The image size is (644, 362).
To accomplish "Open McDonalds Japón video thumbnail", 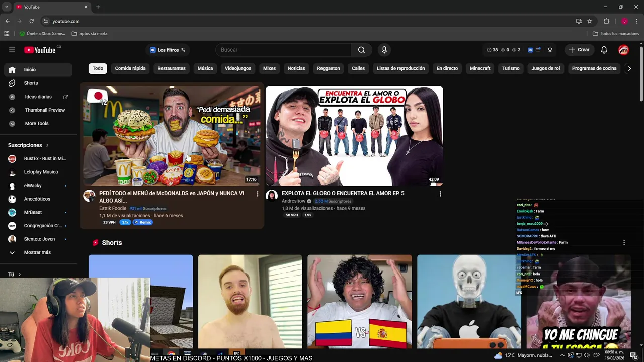I will pos(172,136).
